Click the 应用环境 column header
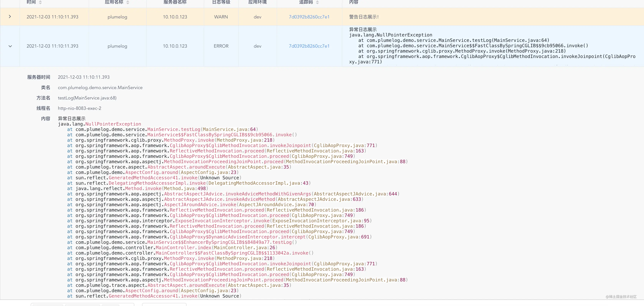Screen dimensions: 644x306 tap(258, 2)
